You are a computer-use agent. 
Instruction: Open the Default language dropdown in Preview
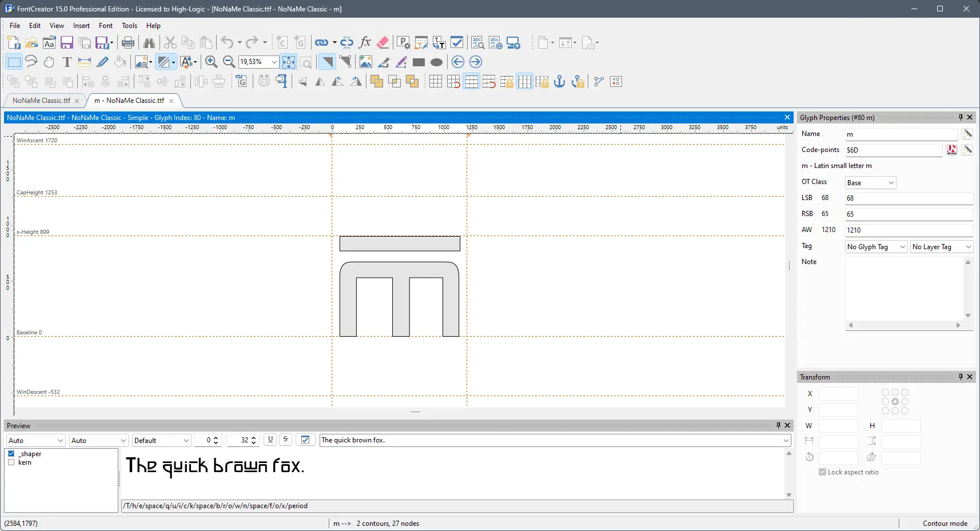tap(186, 440)
